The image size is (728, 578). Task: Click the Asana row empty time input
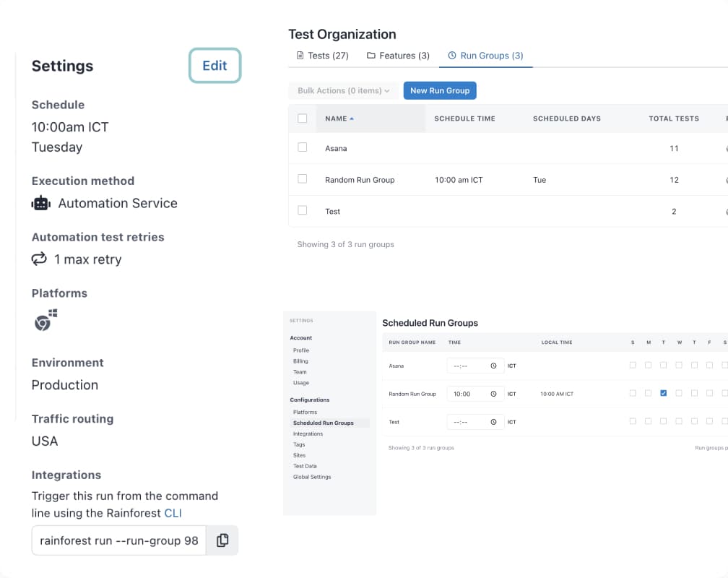coord(475,366)
